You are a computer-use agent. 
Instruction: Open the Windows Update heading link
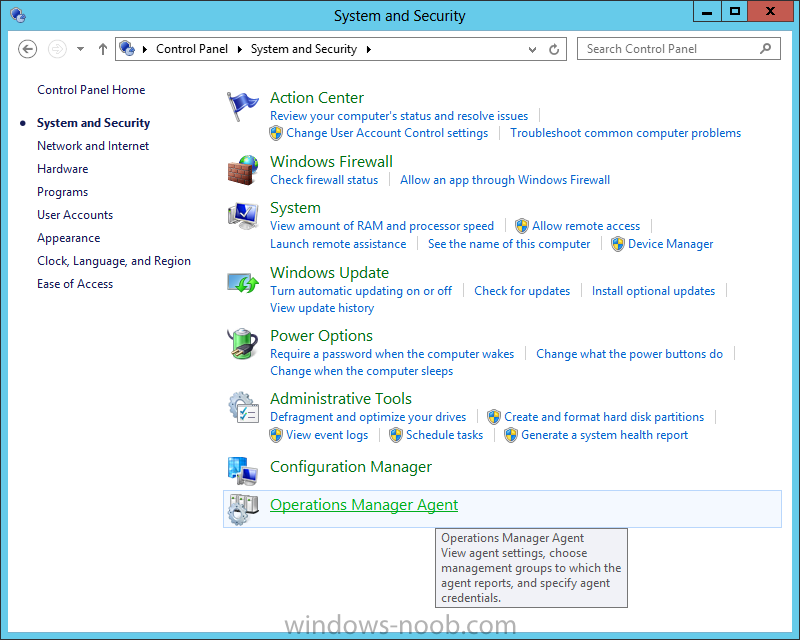(329, 273)
